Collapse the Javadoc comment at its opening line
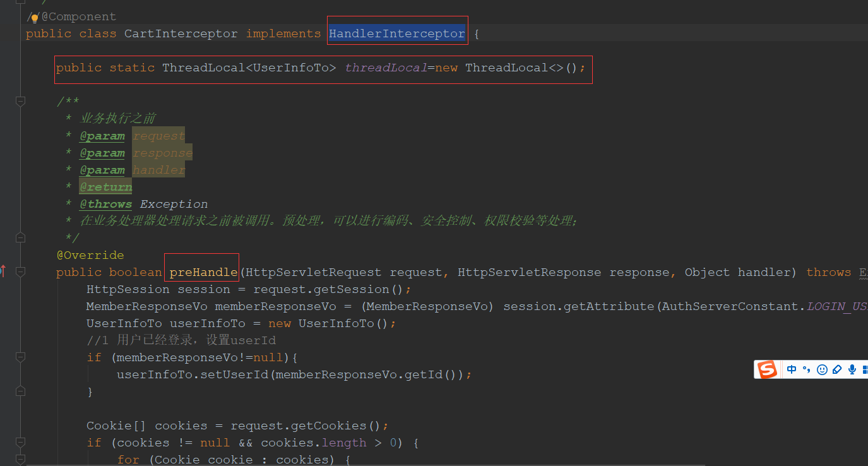 (20, 101)
